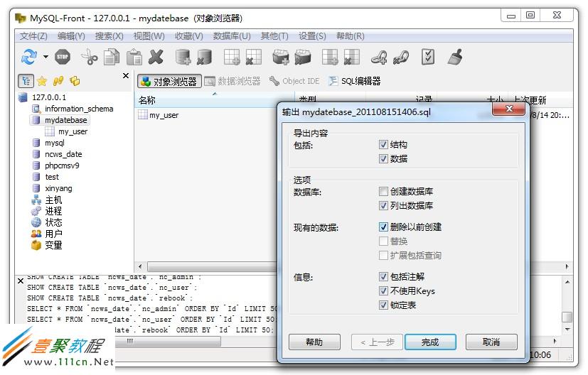Select the mysql database node
The height and width of the screenshot is (375, 588).
(55, 143)
